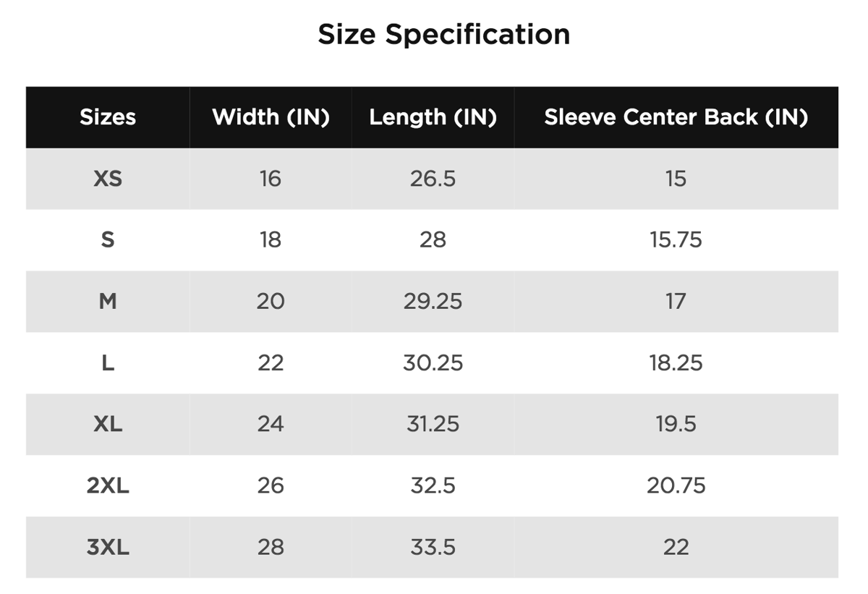Click the 26.5 length value for XS

[x=433, y=179]
